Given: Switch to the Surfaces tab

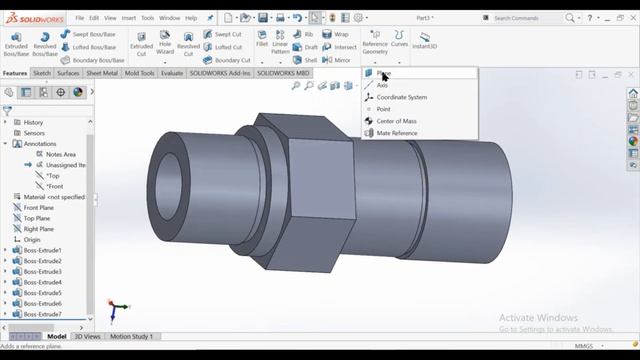Looking at the screenshot, I should 68,73.
